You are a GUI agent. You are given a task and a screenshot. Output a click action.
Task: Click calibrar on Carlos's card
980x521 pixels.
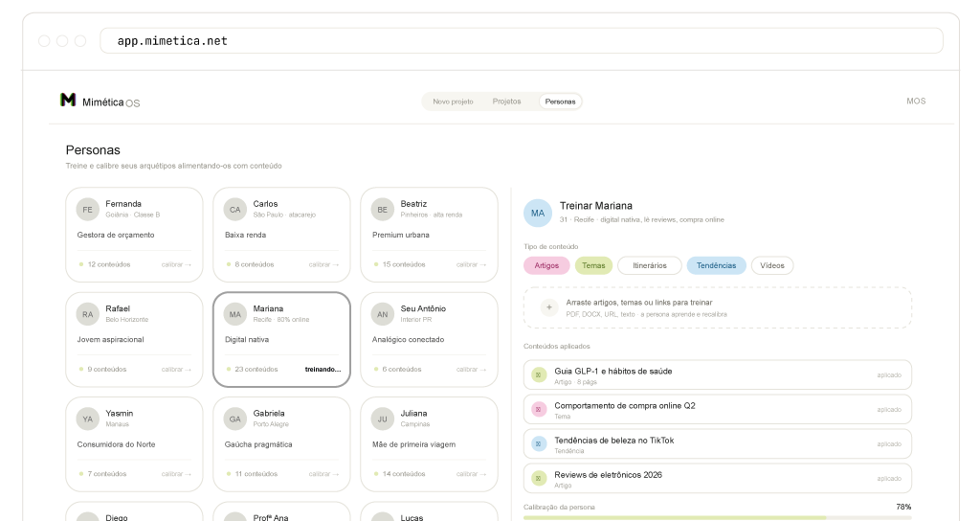point(323,264)
